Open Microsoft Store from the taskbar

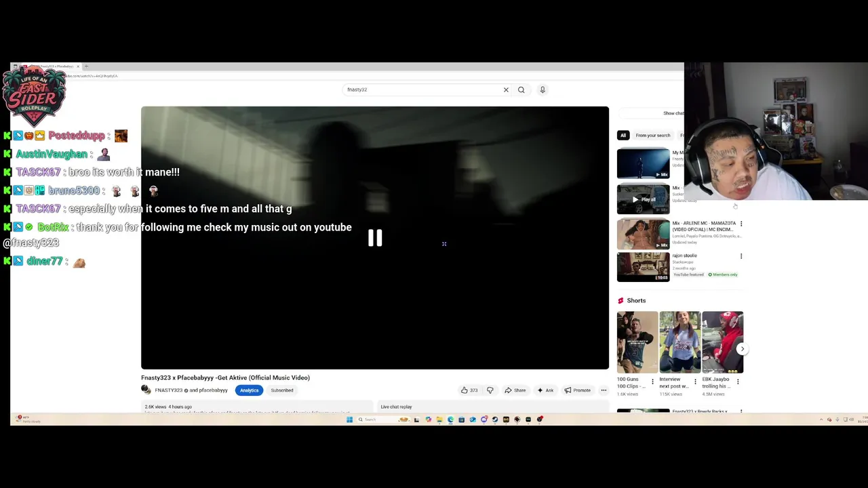461,420
